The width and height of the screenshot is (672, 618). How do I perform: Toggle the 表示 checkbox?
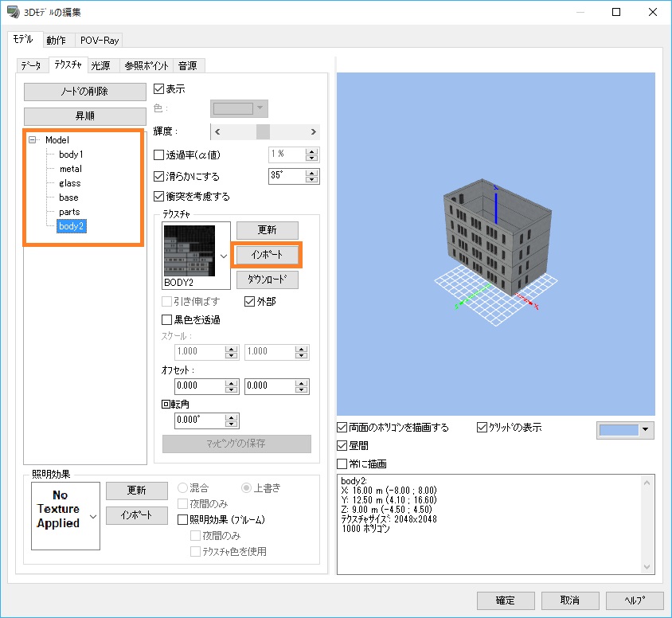tap(159, 88)
